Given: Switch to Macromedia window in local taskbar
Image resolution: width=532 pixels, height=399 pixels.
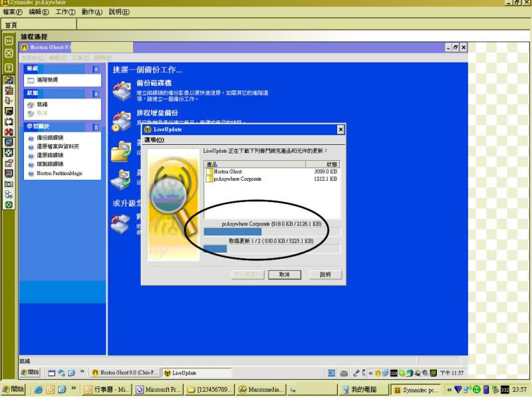Looking at the screenshot, I should (x=262, y=390).
